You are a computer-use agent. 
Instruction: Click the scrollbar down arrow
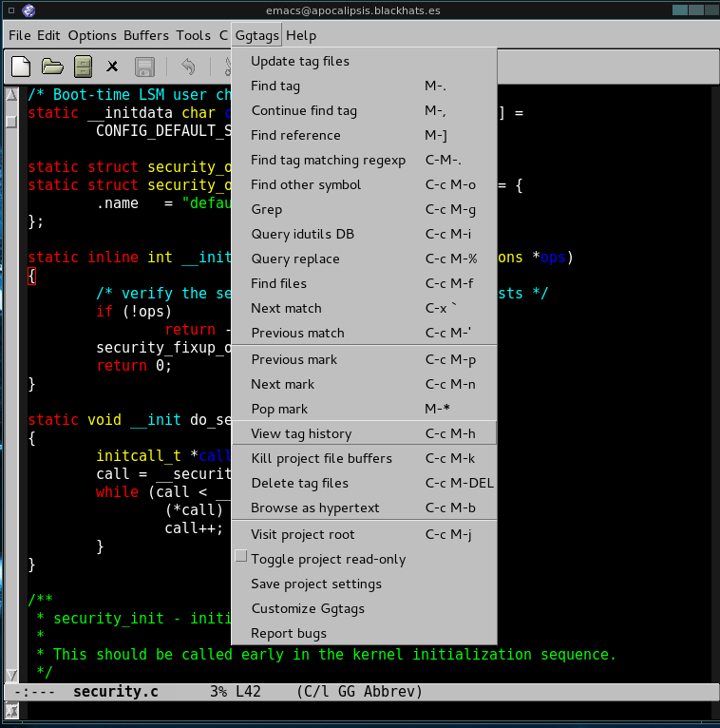pos(11,675)
